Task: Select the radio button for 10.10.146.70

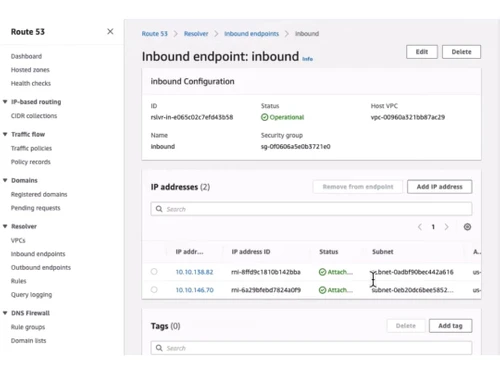Action: (x=154, y=290)
